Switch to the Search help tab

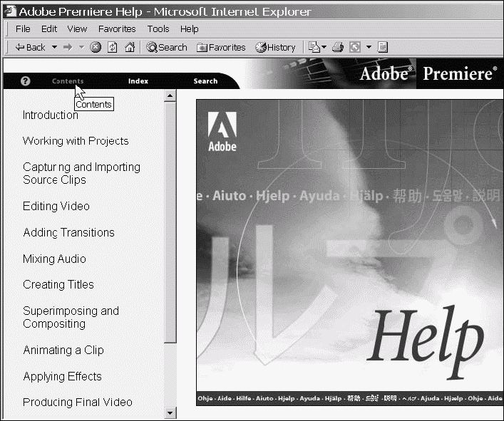(205, 81)
